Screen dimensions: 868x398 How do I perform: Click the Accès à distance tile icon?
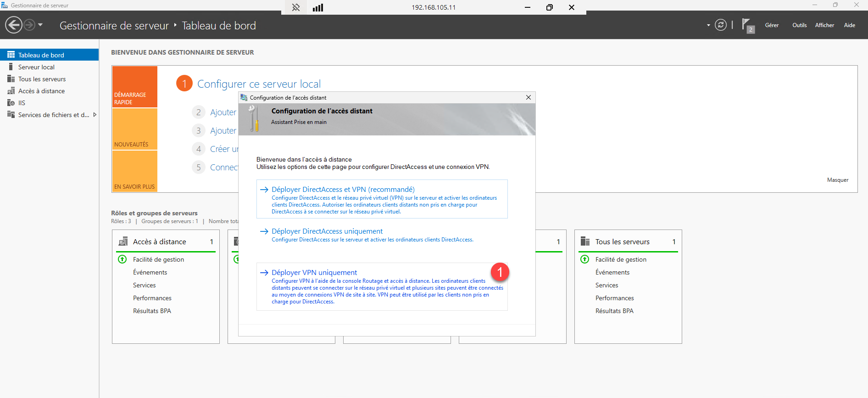(x=123, y=241)
